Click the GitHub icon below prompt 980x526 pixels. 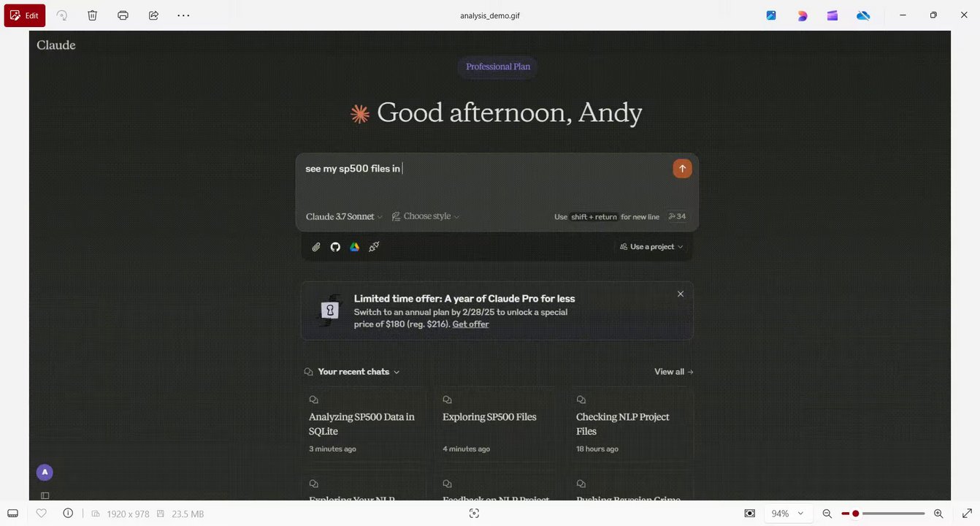(x=335, y=247)
